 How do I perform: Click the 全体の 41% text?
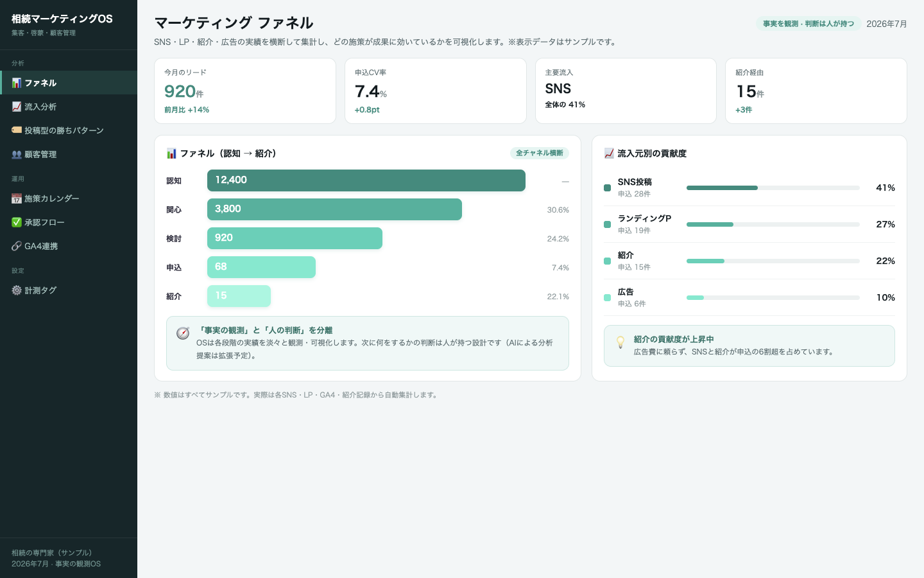565,105
